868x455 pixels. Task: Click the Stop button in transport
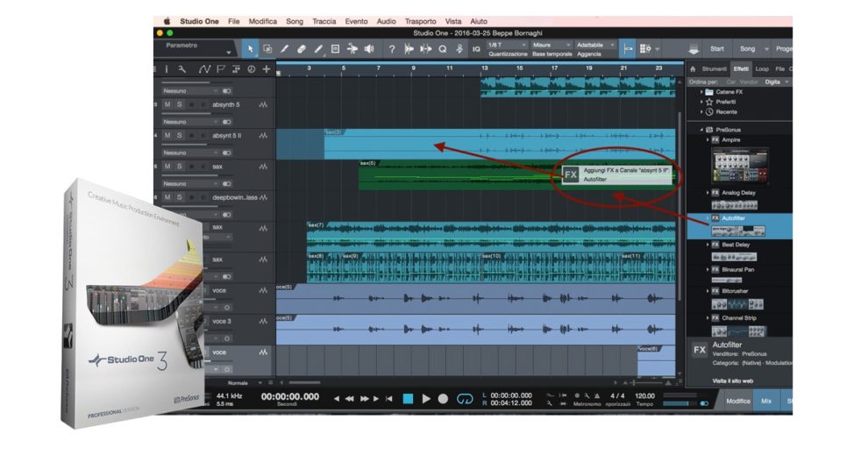coord(408,398)
